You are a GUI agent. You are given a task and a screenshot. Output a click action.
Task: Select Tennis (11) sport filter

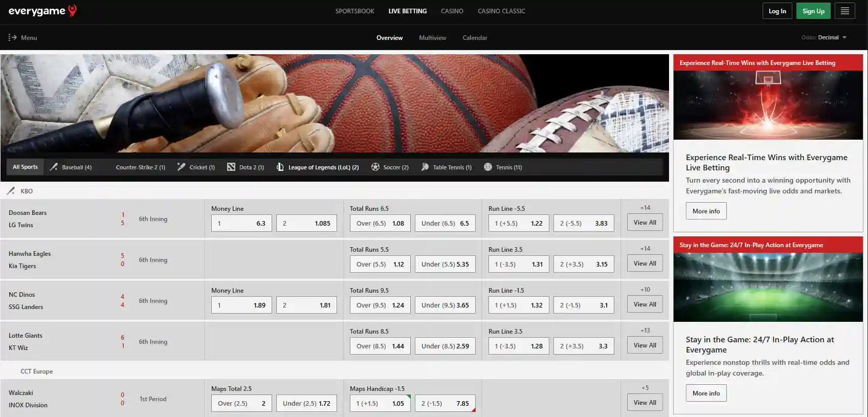503,167
